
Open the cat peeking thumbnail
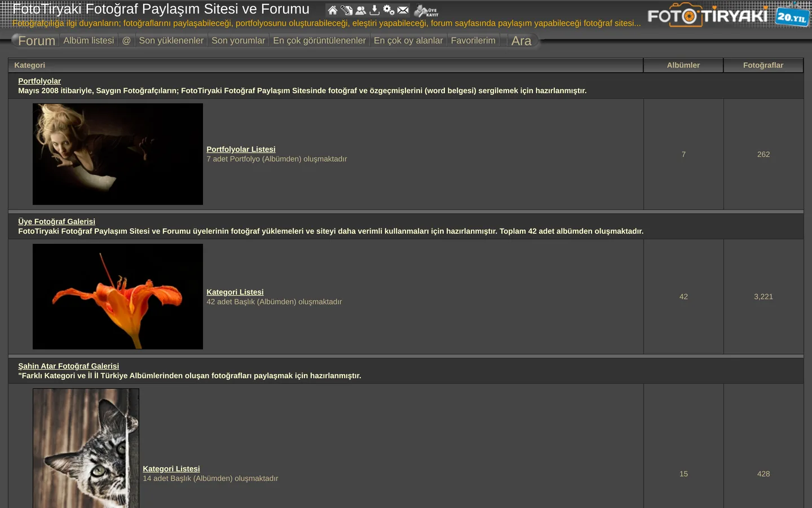coord(86,448)
